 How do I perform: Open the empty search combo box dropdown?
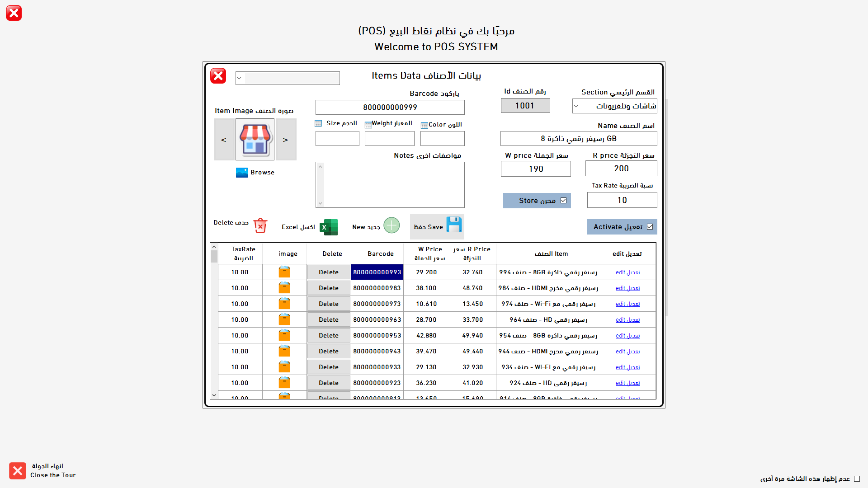pos(240,78)
